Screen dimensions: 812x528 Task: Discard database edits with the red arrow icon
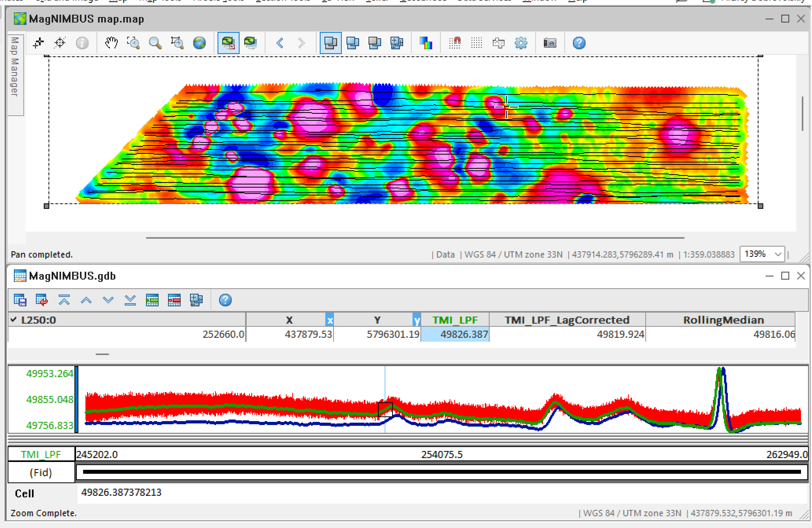[x=42, y=300]
